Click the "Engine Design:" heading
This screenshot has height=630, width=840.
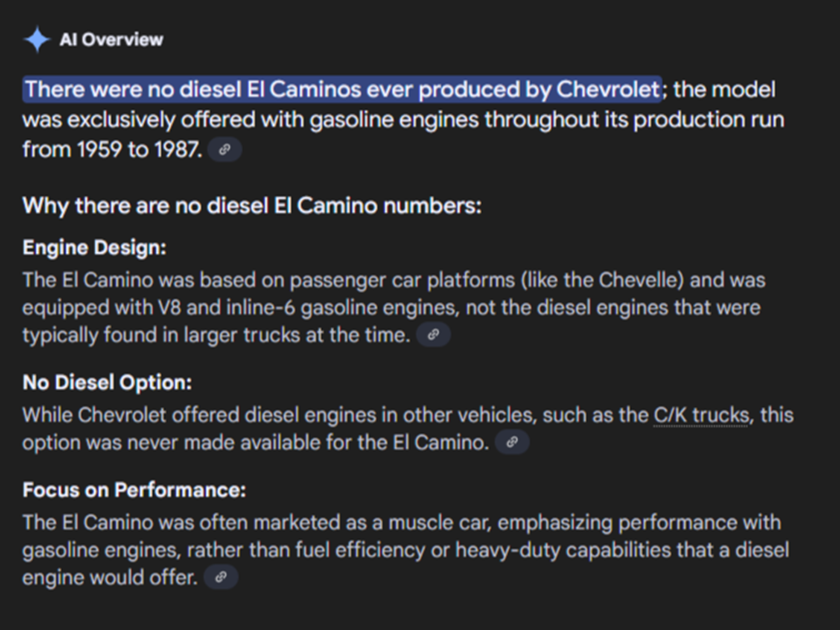(x=94, y=248)
